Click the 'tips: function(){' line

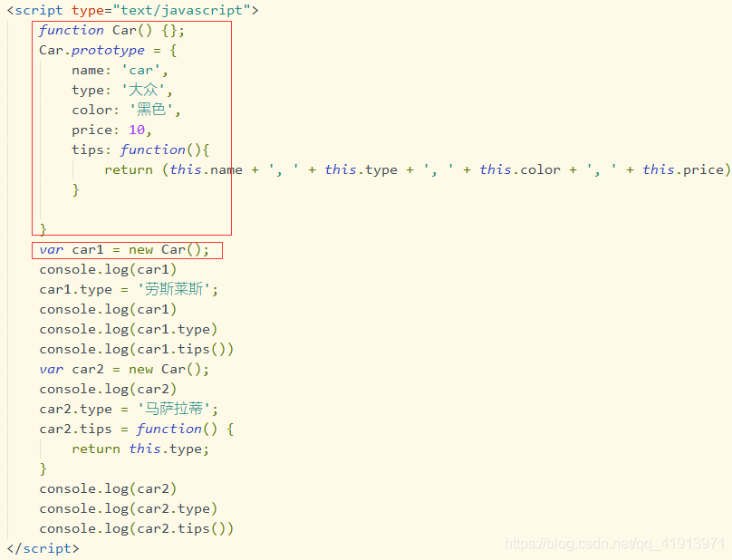(x=140, y=150)
